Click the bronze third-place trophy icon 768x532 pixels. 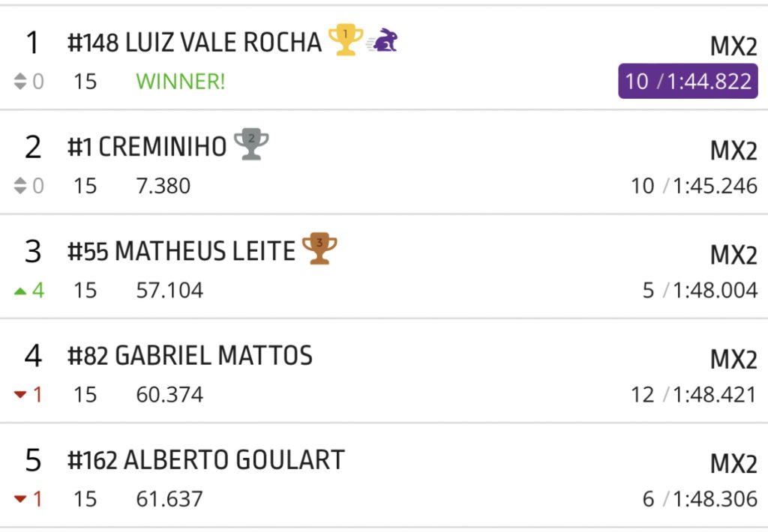coord(319,249)
